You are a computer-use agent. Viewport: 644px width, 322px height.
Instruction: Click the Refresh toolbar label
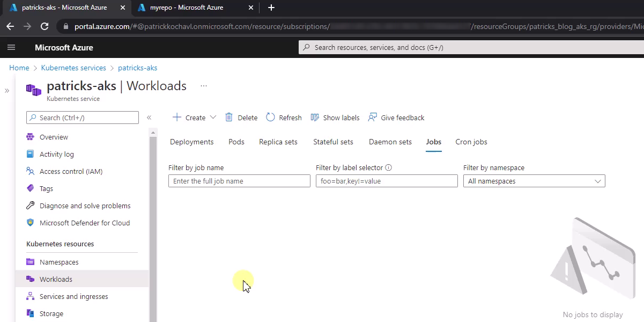coord(290,118)
